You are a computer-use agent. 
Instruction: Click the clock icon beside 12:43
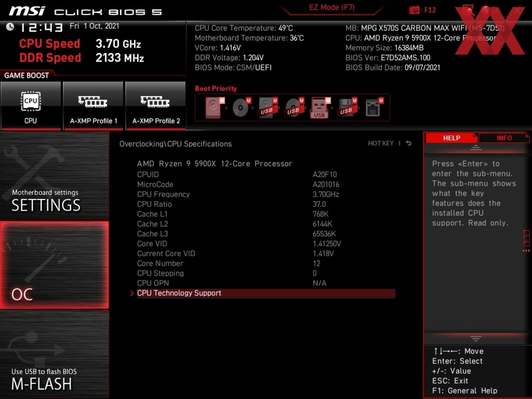click(10, 27)
